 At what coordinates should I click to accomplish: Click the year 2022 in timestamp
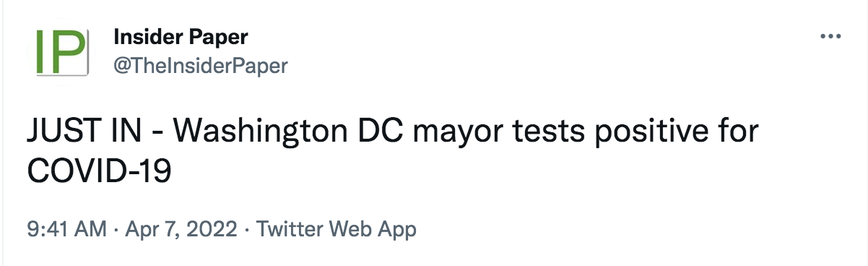214,230
